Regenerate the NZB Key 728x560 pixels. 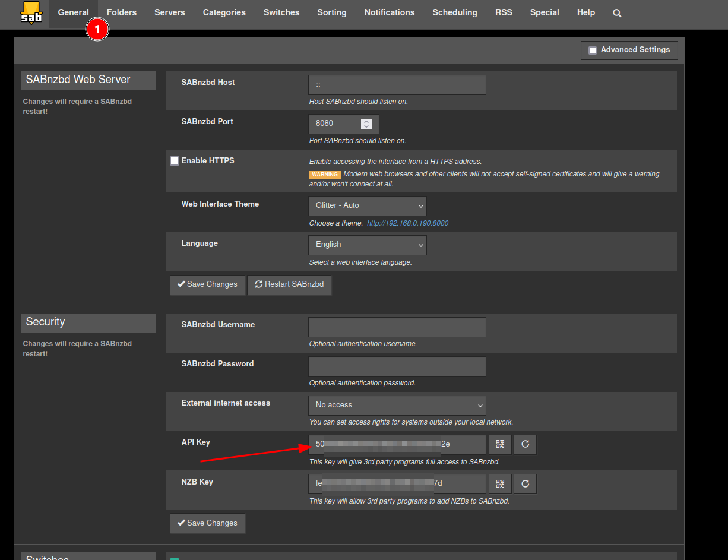click(525, 484)
